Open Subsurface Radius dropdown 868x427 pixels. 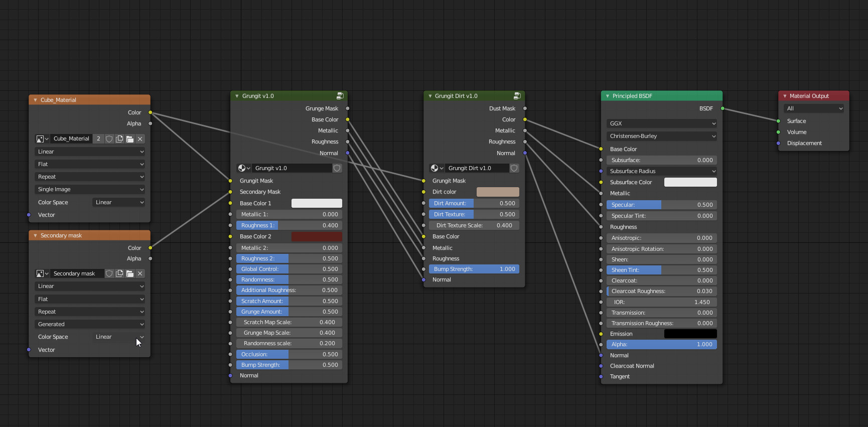click(x=661, y=171)
